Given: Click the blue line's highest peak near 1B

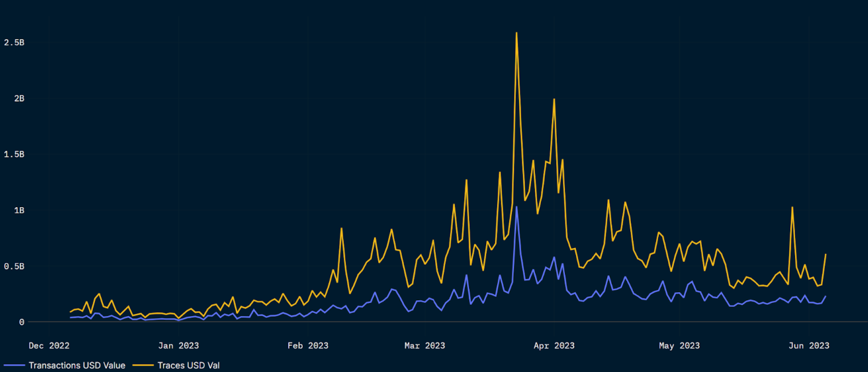Looking at the screenshot, I should 516,207.
